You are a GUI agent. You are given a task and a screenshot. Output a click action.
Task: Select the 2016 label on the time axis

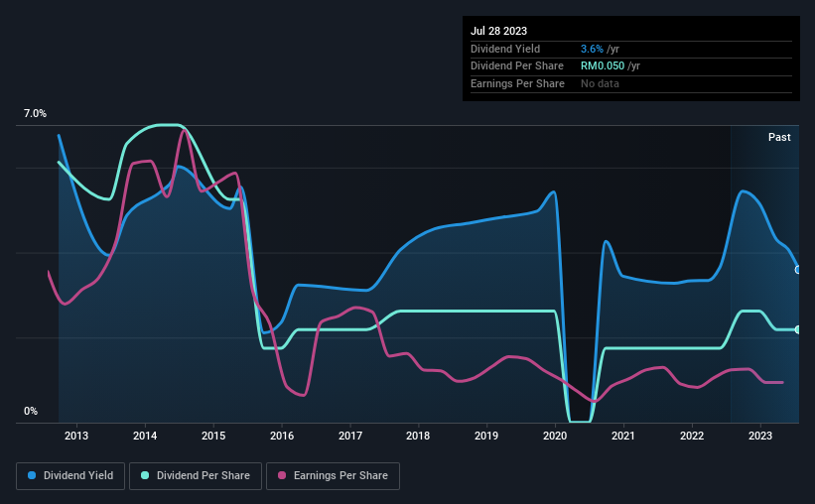[x=282, y=435]
